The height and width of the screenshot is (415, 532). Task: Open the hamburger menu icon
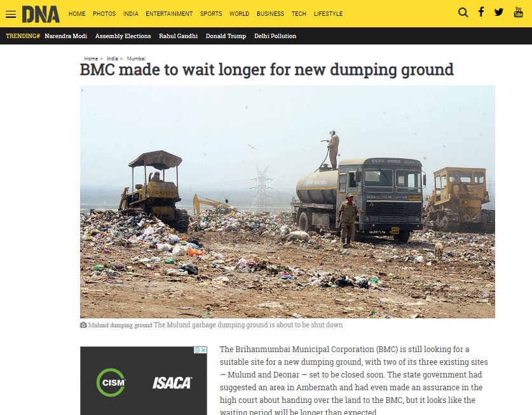[11, 14]
